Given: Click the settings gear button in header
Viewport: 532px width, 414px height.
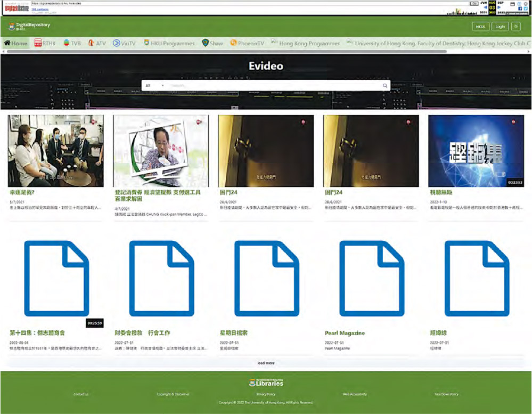Looking at the screenshot, I should click(515, 27).
